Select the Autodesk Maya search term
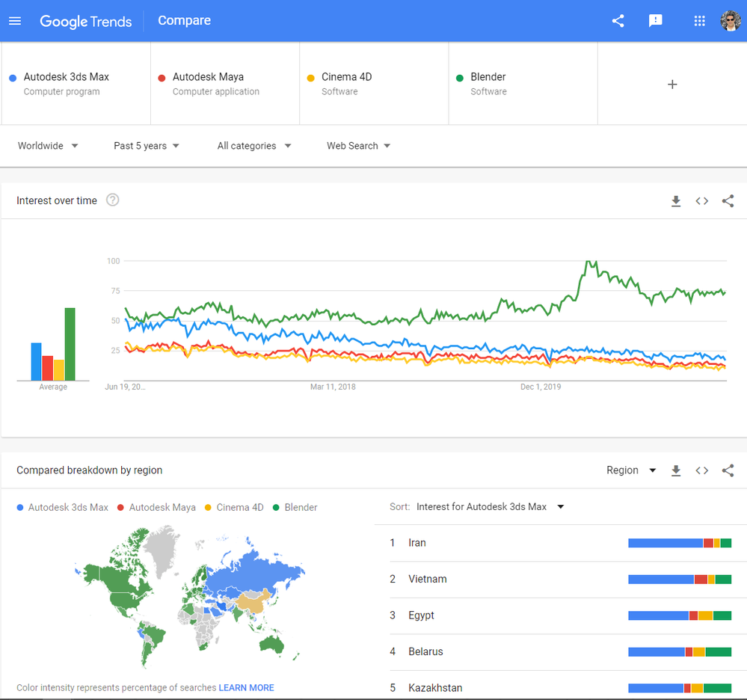Viewport: 747px width, 700px height. [x=225, y=84]
